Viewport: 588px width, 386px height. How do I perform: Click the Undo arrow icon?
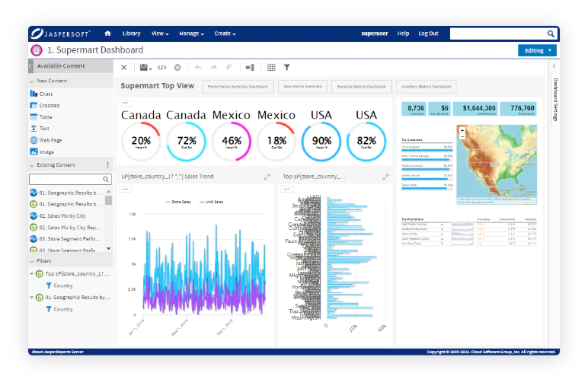(198, 68)
